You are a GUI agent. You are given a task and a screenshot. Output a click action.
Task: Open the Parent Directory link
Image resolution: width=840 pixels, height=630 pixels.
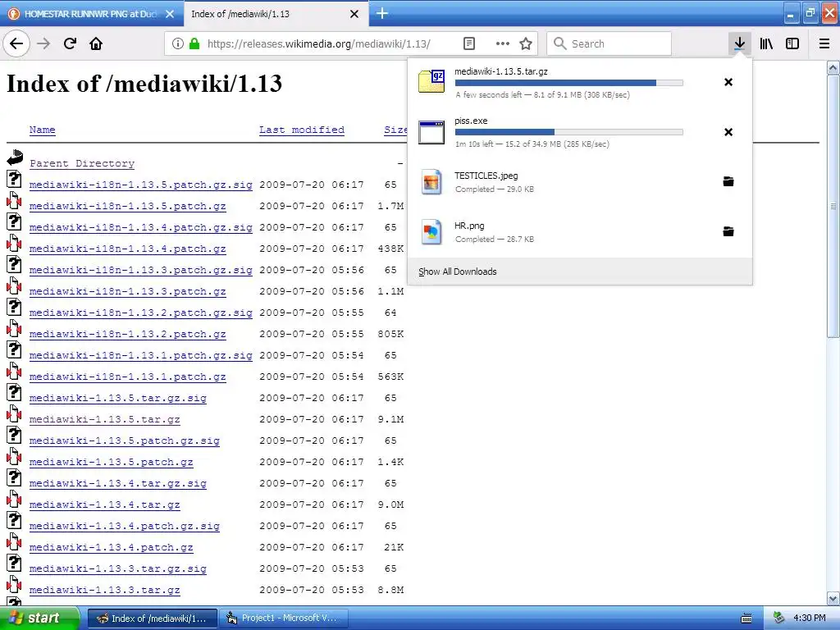(82, 163)
